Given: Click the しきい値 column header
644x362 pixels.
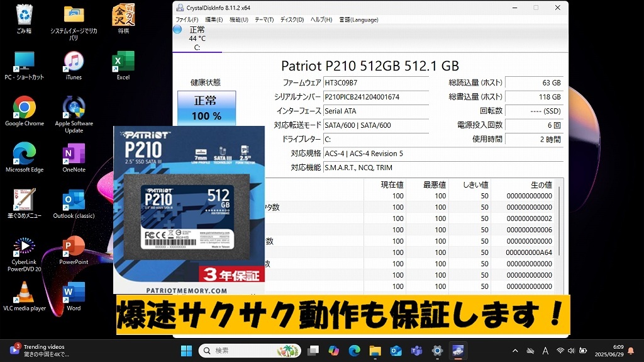Looking at the screenshot, I should click(x=475, y=184).
